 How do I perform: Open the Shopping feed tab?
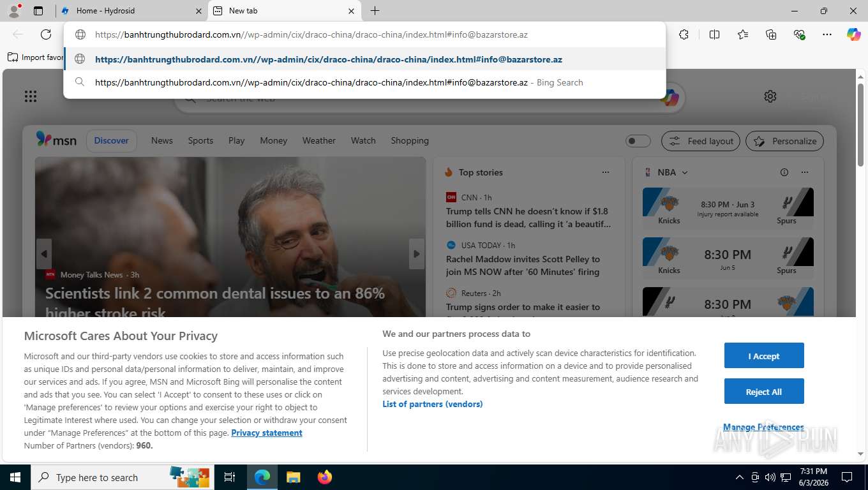point(410,140)
